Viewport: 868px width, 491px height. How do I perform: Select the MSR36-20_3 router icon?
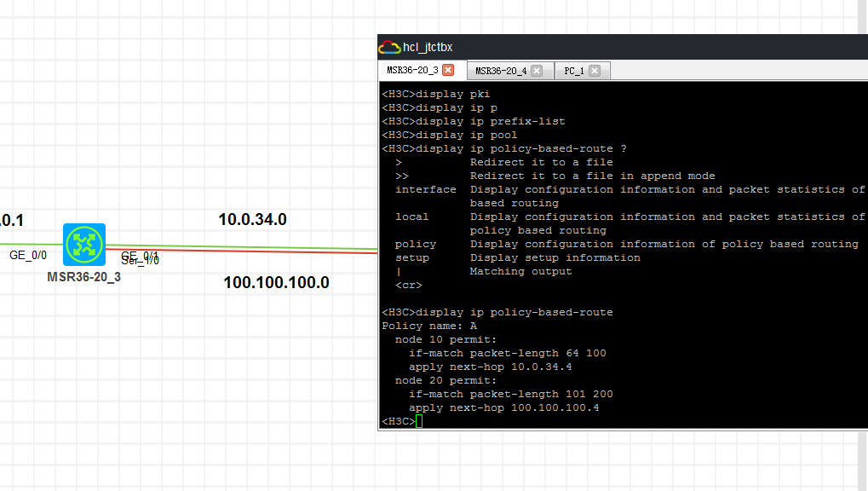[84, 245]
